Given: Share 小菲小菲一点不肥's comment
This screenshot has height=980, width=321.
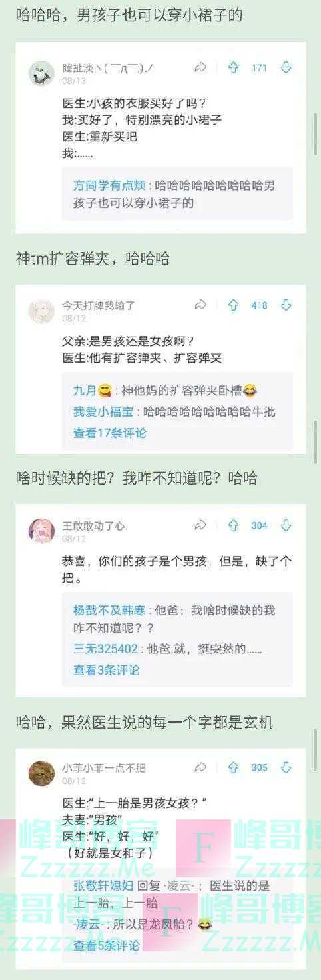Looking at the screenshot, I should click(x=200, y=767).
